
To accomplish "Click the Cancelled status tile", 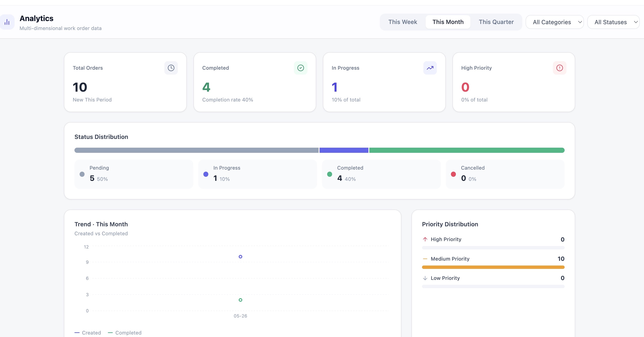I will (x=505, y=174).
